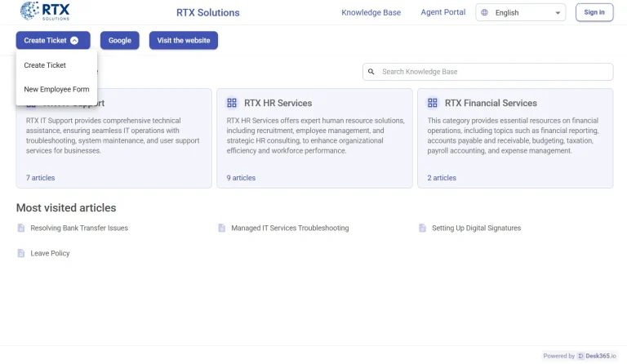The image size is (627, 364).
Task: Click the Powered by text in footer
Action: [x=558, y=356]
